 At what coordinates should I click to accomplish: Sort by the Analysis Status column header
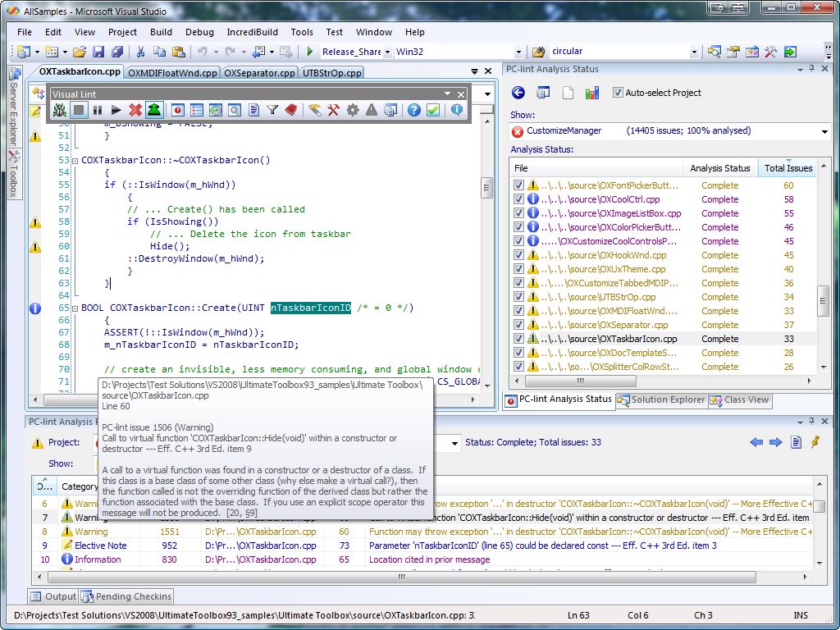click(x=720, y=168)
